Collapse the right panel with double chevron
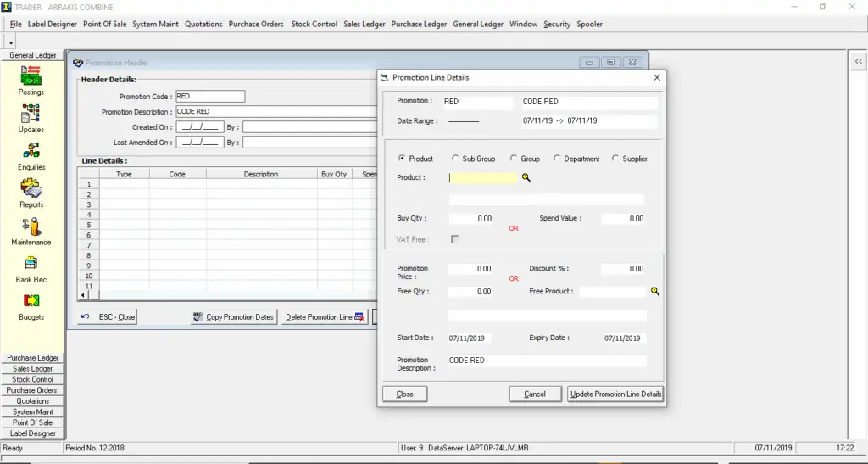 tap(858, 61)
